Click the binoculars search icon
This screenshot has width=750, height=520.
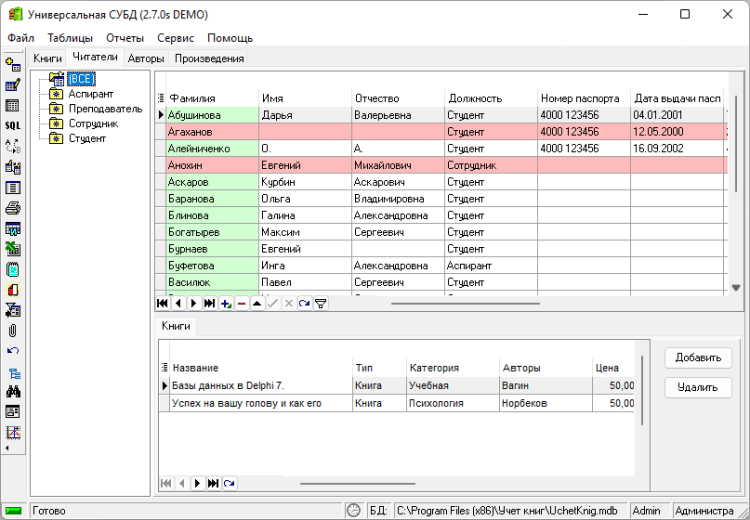(13, 392)
